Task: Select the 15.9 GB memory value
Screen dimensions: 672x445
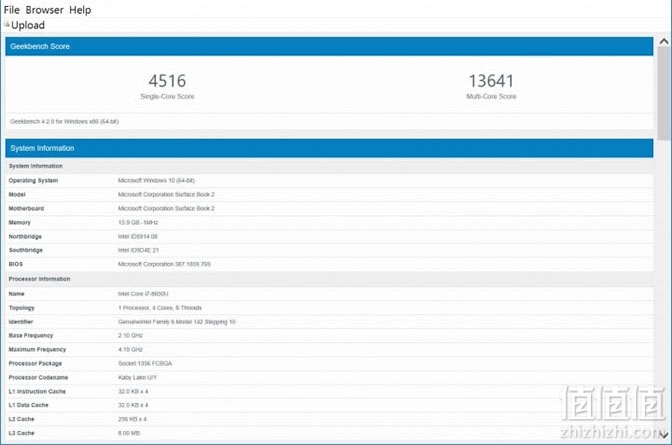Action: (x=138, y=223)
